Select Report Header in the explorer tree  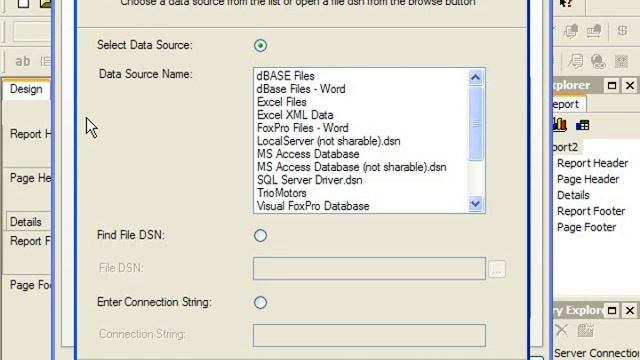point(592,163)
